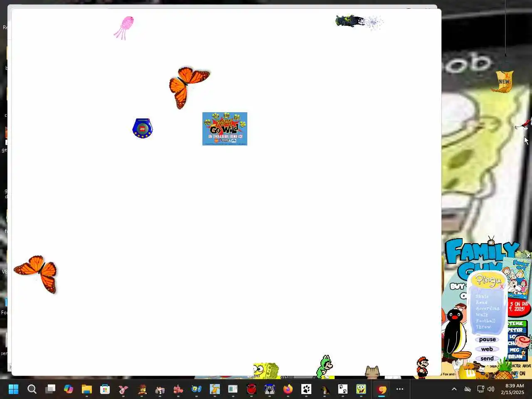Click the active red-yellow app taskbar icon
This screenshot has height=399, width=532.
[382, 389]
